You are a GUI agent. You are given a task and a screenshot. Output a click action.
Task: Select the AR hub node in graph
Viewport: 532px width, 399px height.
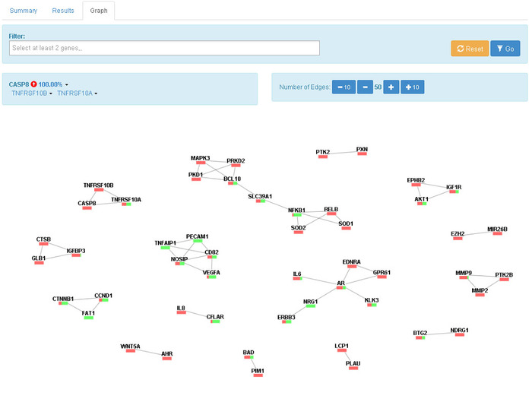pos(341,284)
